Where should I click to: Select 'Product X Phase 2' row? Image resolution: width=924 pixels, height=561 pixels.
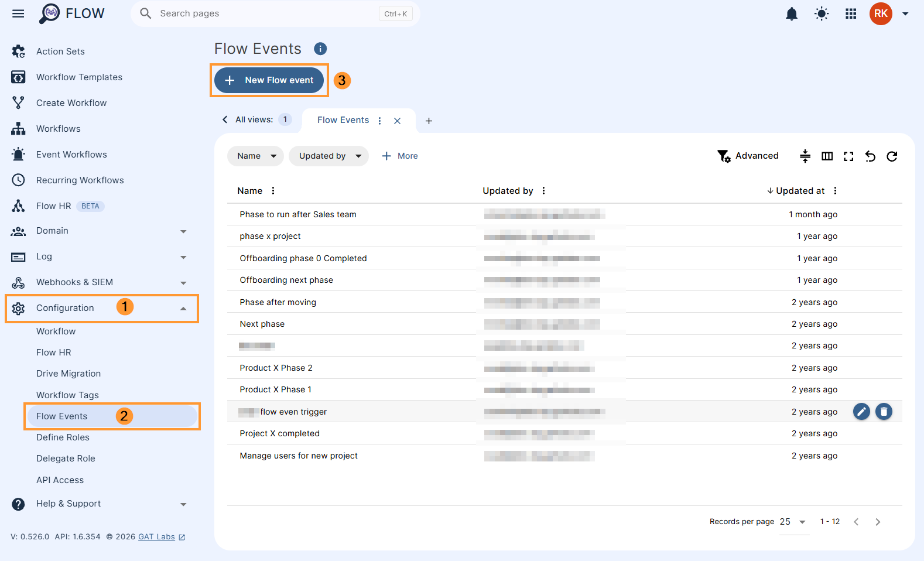564,368
